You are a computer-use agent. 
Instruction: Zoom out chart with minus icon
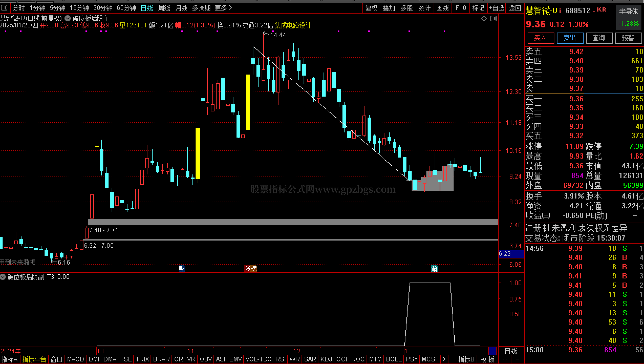coord(517,359)
